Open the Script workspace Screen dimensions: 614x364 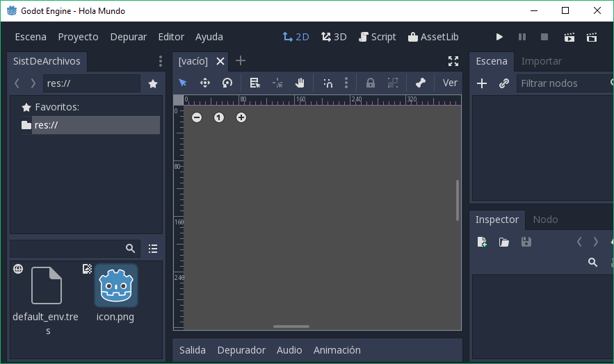point(377,37)
